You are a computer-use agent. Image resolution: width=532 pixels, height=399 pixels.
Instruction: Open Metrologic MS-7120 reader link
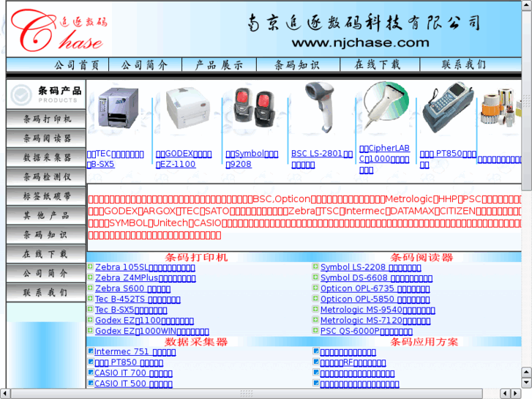click(x=375, y=320)
